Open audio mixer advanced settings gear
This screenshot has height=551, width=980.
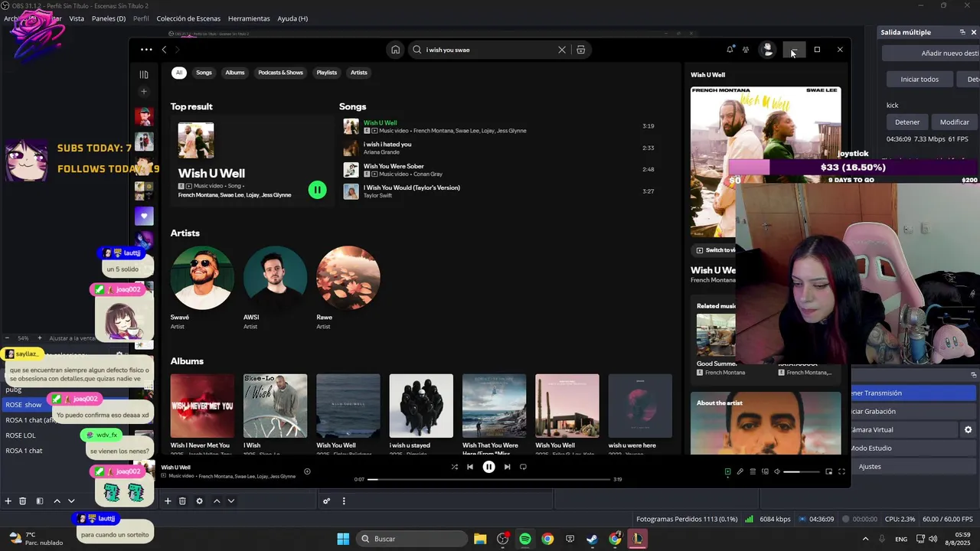tap(326, 501)
